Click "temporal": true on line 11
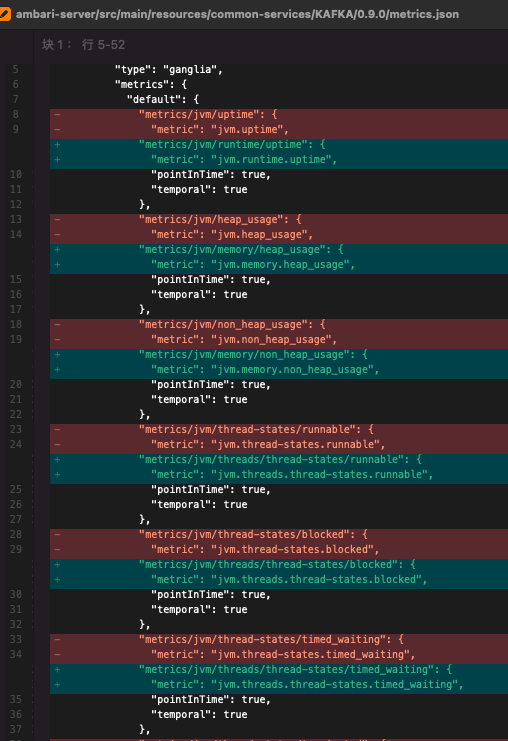Viewport: 508px width, 741px height. 199,190
